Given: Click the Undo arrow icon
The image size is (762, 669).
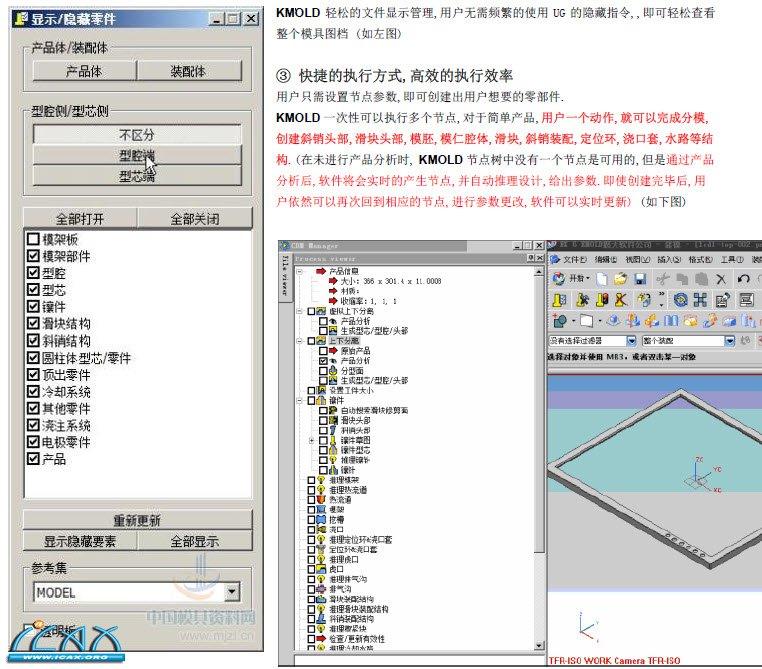Looking at the screenshot, I should [743, 279].
